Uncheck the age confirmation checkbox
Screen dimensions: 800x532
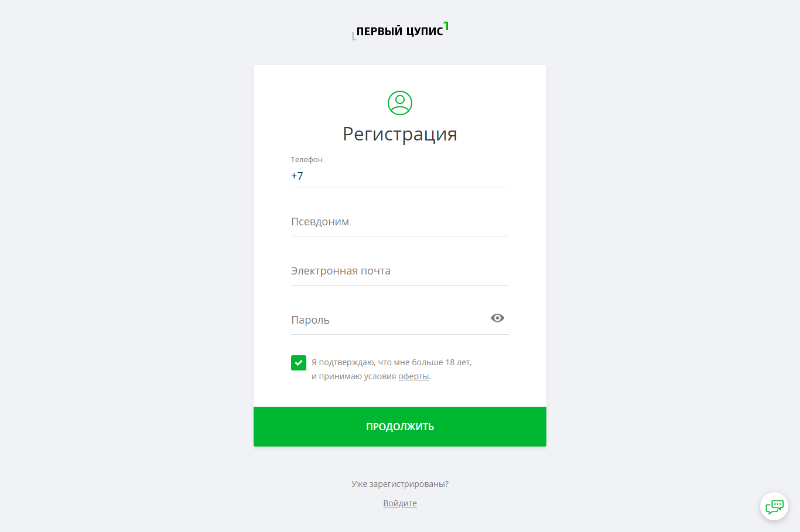(299, 363)
